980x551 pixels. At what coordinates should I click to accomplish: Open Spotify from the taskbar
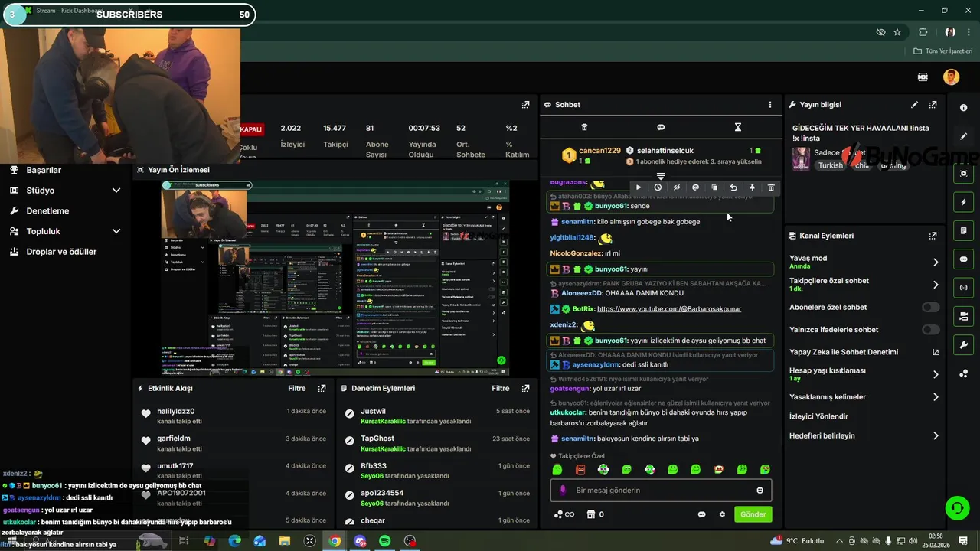tap(385, 541)
